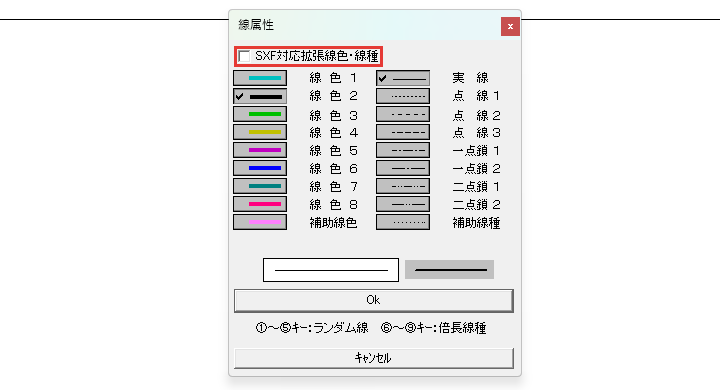Click the 一点鎖 1 label text
Image resolution: width=720 pixels, height=390 pixels.
tap(476, 151)
